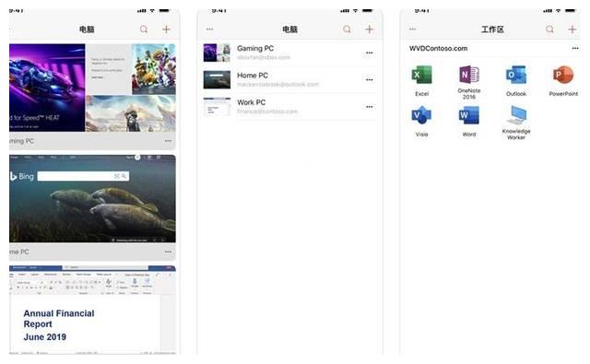
Task: Tap the WVDContoso.com workspace heading
Action: tap(438, 48)
